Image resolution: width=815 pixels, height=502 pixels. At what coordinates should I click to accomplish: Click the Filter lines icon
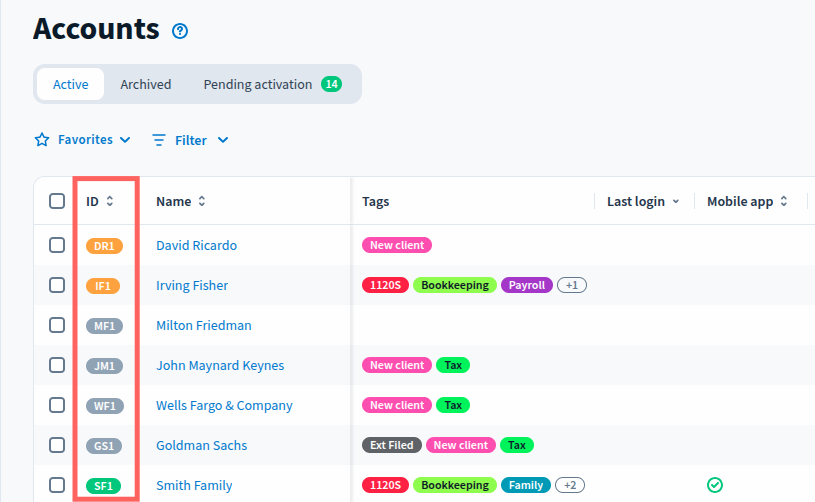[x=159, y=140]
